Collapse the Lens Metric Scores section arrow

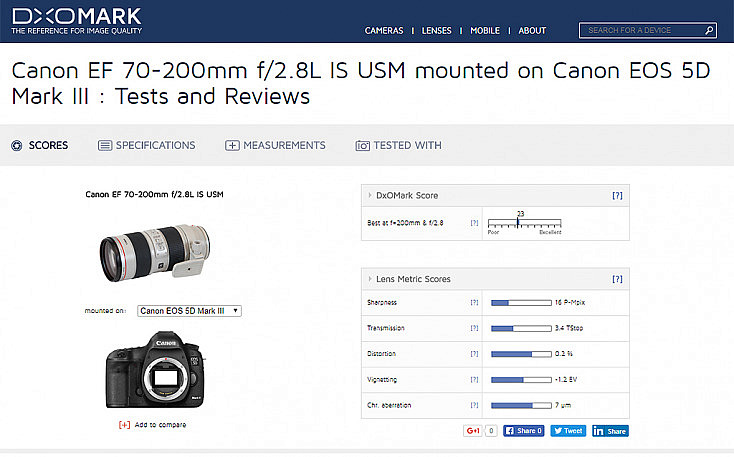tap(370, 279)
